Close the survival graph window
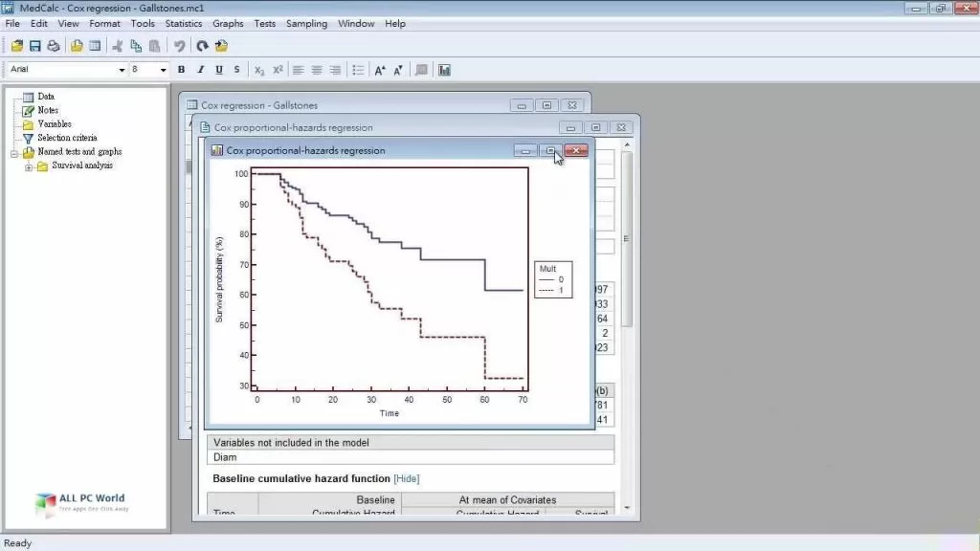 pos(576,150)
